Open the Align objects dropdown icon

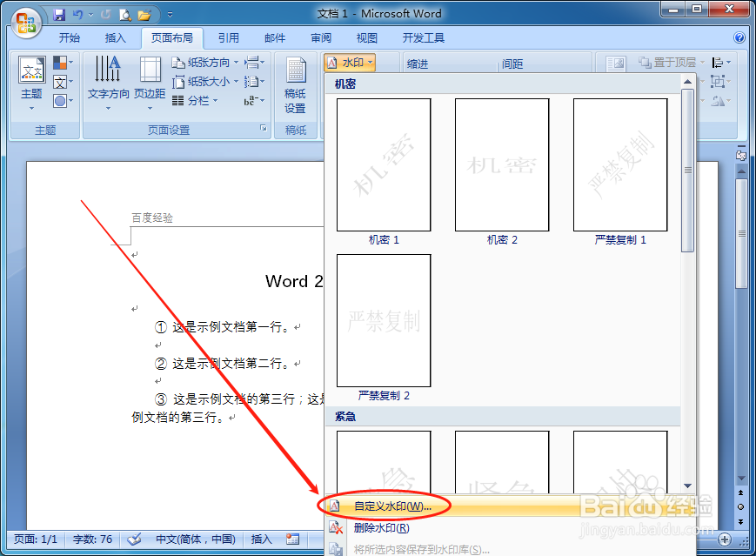click(721, 63)
